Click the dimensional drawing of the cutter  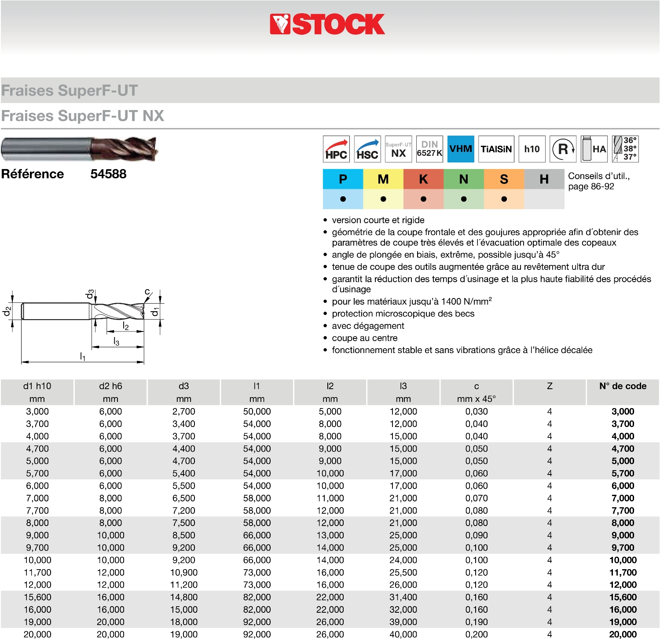(84, 326)
